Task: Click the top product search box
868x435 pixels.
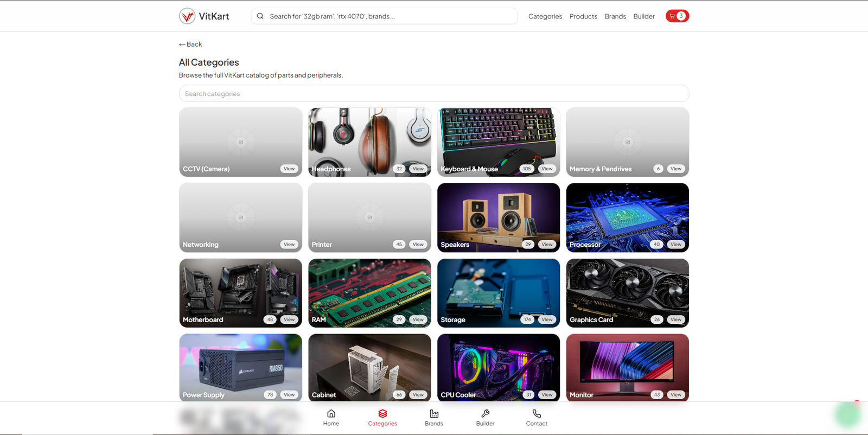Action: [x=384, y=16]
